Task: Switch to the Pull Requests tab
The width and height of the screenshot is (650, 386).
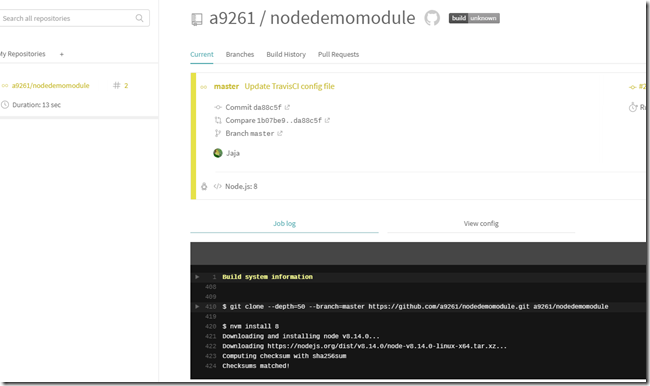Action: click(338, 54)
